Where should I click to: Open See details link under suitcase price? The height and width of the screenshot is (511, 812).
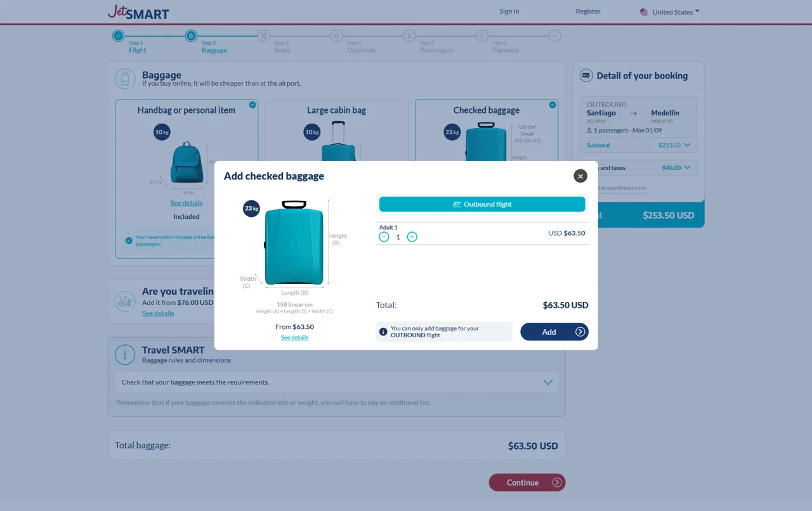point(294,337)
